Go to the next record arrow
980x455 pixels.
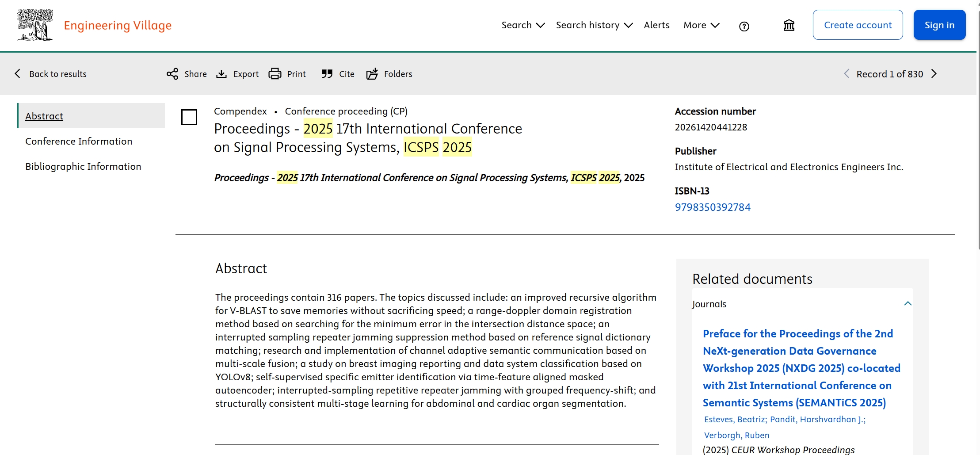coord(934,74)
